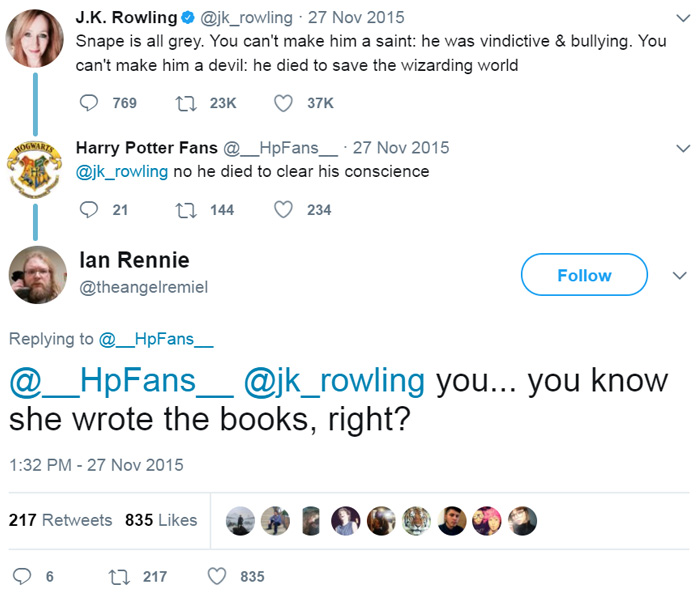Like J.K. Rowling's Snape tweet

tap(283, 102)
